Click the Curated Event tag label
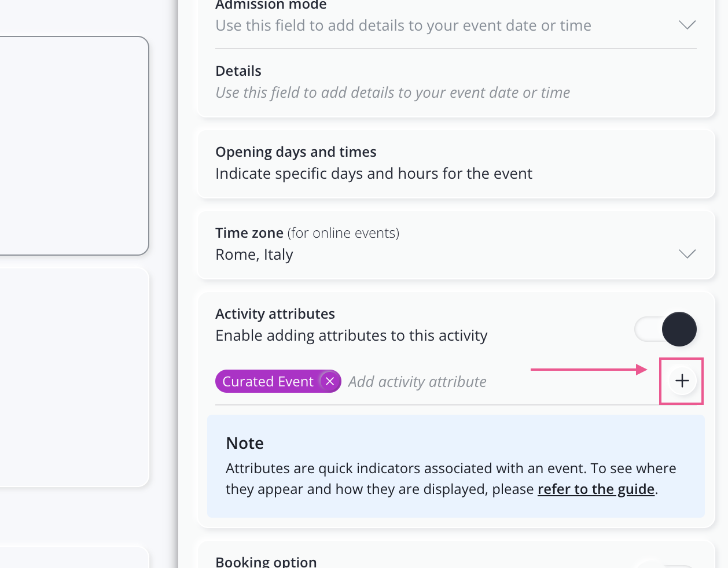This screenshot has height=568, width=728. pyautogui.click(x=267, y=382)
